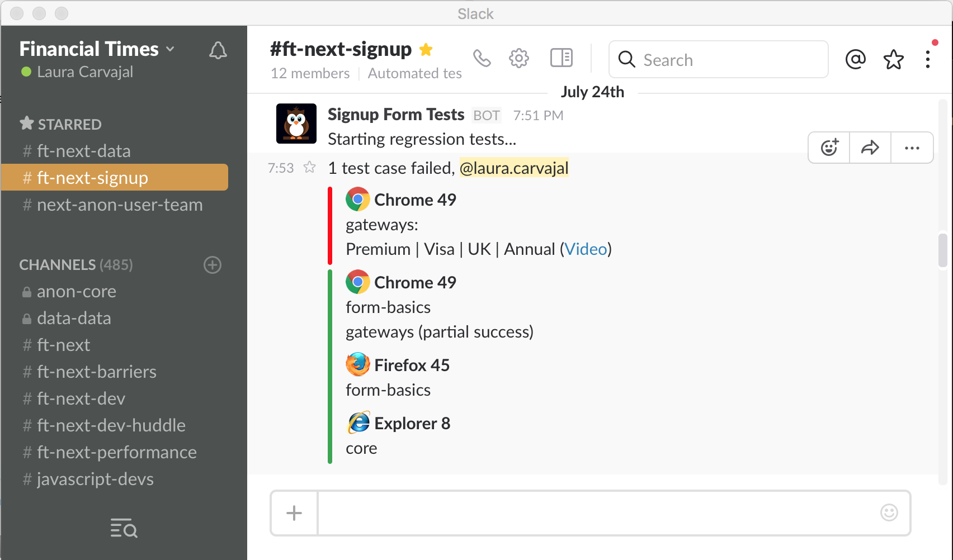Click the Firefox 45 attachment title
Viewport: 953px width, 560px height.
[x=412, y=365]
